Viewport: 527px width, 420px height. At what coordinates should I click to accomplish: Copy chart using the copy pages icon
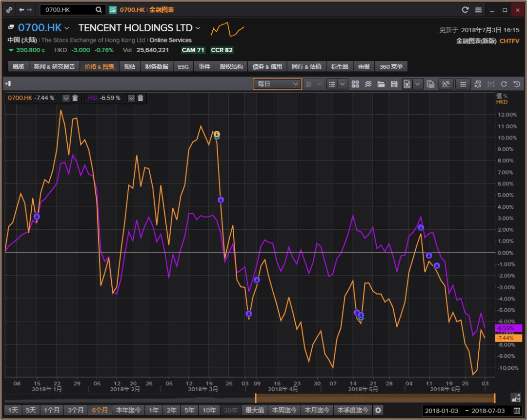point(430,84)
